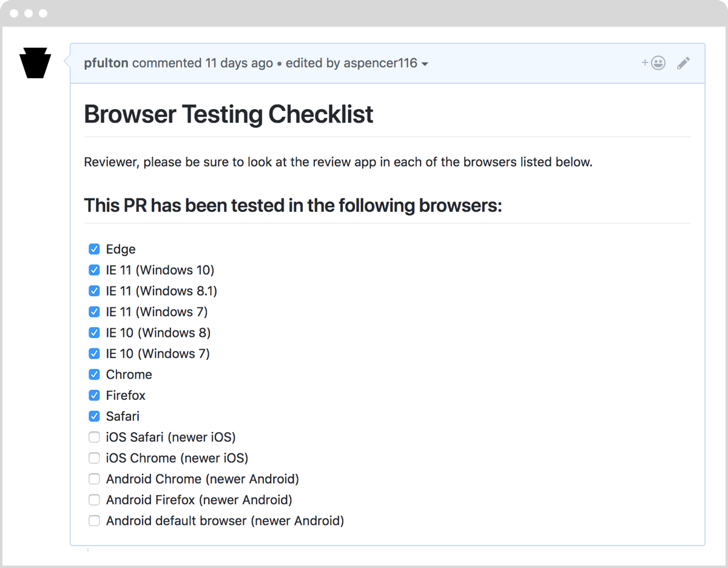This screenshot has height=568, width=728.
Task: Uncheck the Safari checkbox
Action: coord(94,416)
